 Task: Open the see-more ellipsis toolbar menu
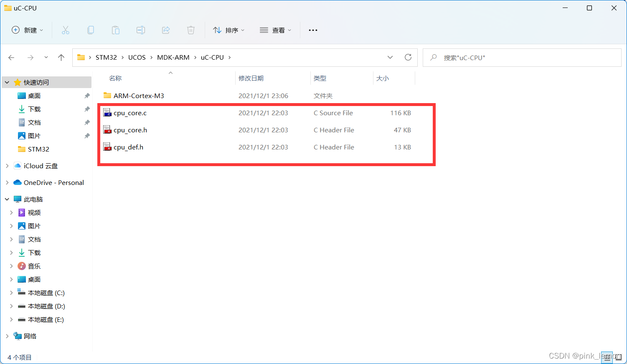(x=313, y=30)
